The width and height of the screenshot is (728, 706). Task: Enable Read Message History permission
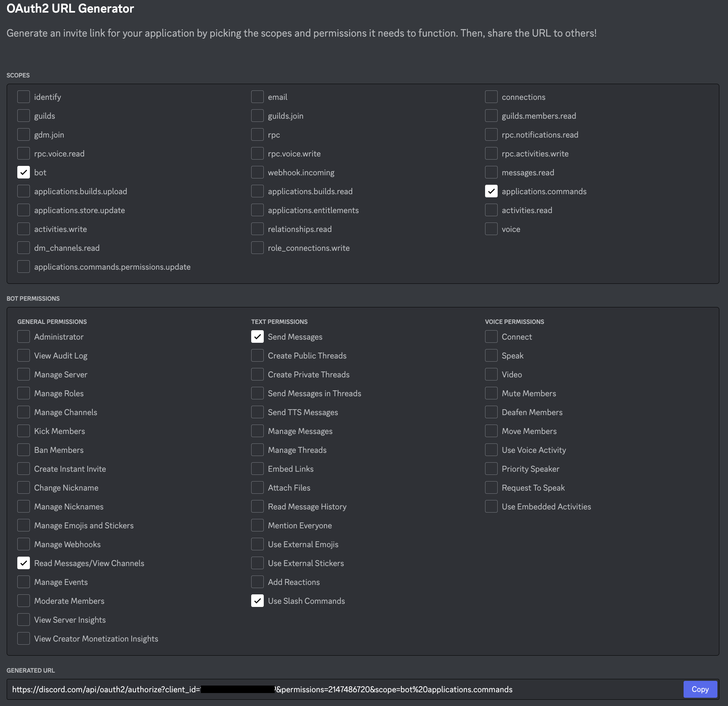(x=257, y=507)
